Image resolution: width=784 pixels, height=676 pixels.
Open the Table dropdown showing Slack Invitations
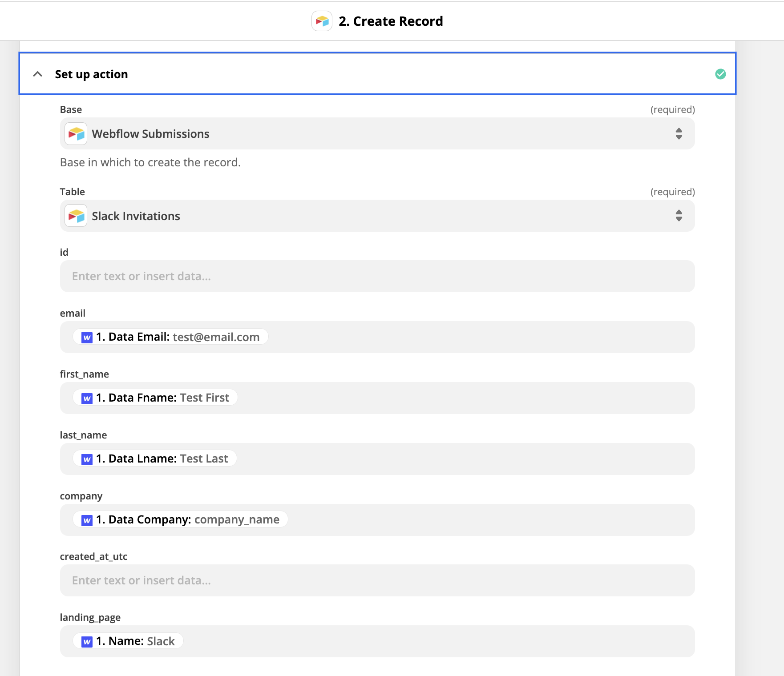click(377, 216)
